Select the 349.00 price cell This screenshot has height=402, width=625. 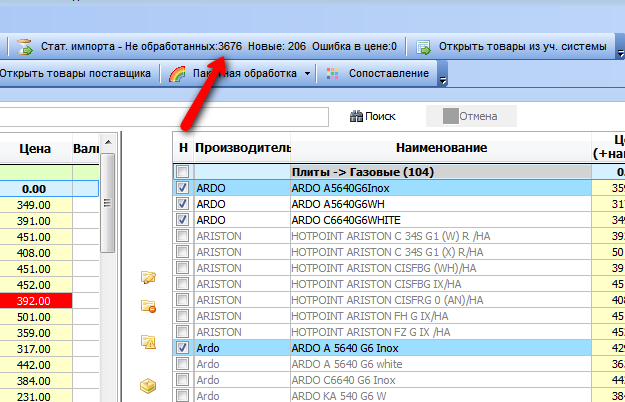(x=35, y=205)
